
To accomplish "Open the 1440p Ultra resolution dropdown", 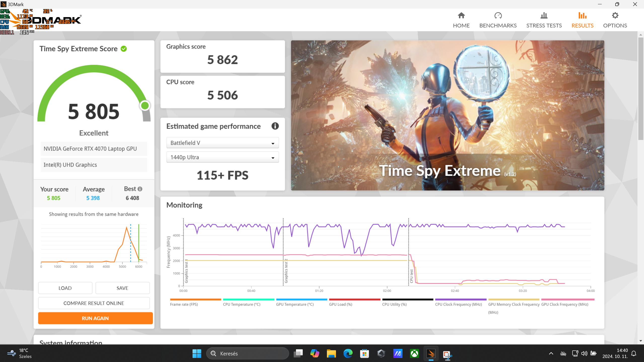I will point(222,157).
